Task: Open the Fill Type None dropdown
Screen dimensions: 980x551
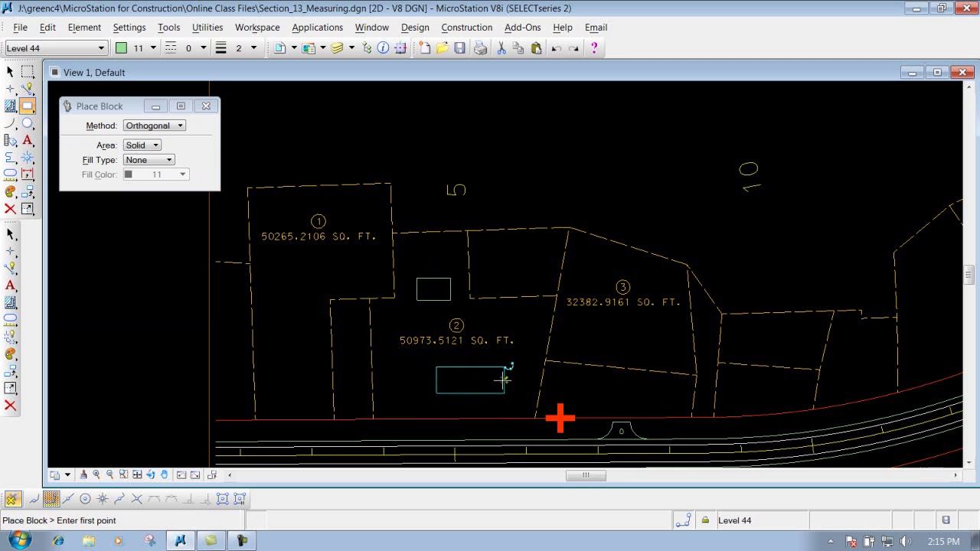Action: [x=149, y=160]
